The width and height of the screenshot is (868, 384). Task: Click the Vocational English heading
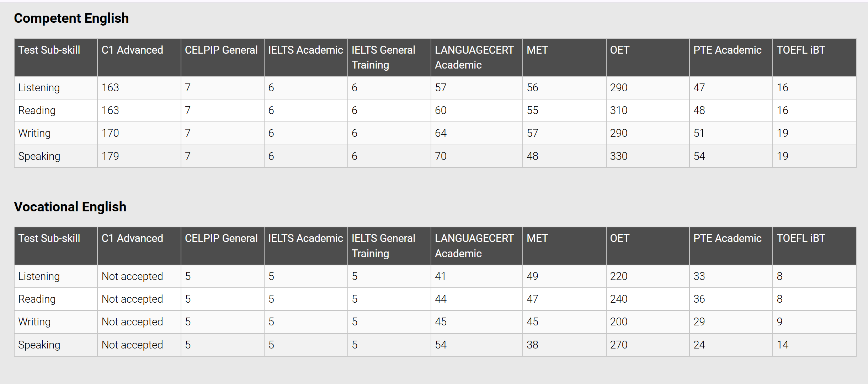(x=70, y=207)
